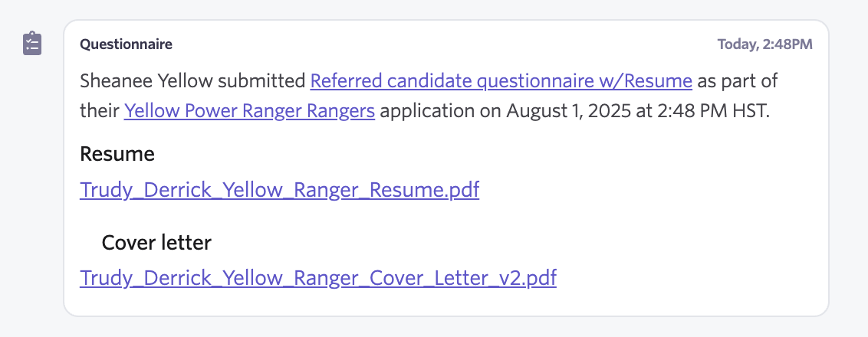Click the date August 1, 2025
Image resolution: width=868 pixels, height=337 pixels.
pos(568,110)
